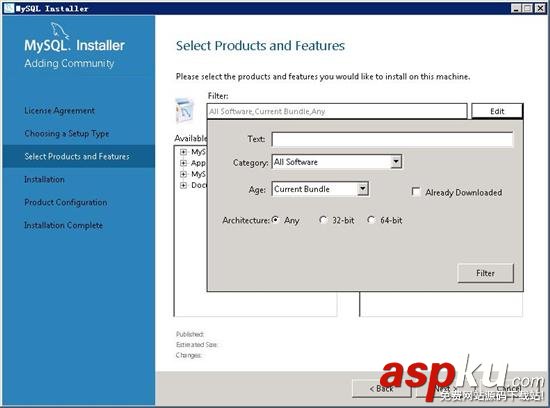Expand the App tree node
This screenshot has width=550, height=408.
(x=183, y=163)
